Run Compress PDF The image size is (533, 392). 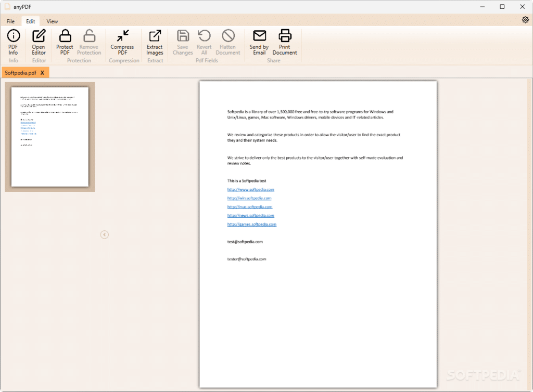(122, 42)
